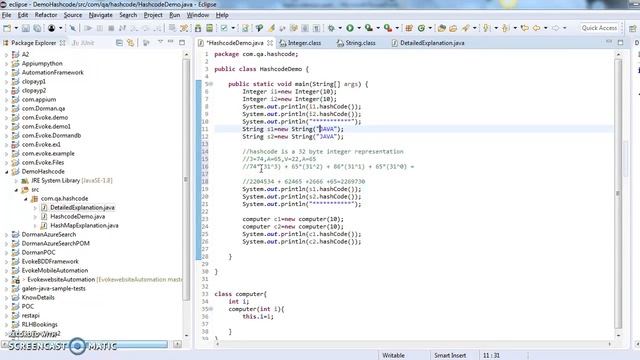640x360 pixels.
Task: Open the Source menu
Action: (x=73, y=15)
